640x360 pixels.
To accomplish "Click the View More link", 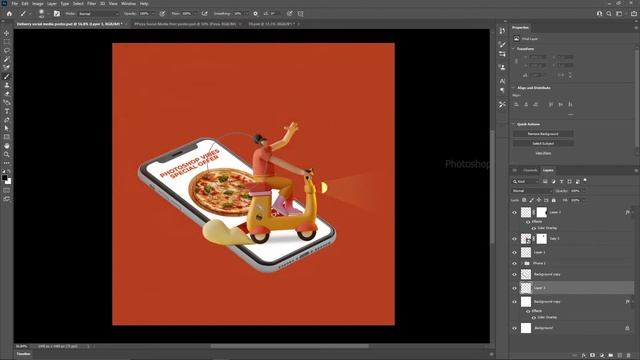I will pyautogui.click(x=543, y=153).
